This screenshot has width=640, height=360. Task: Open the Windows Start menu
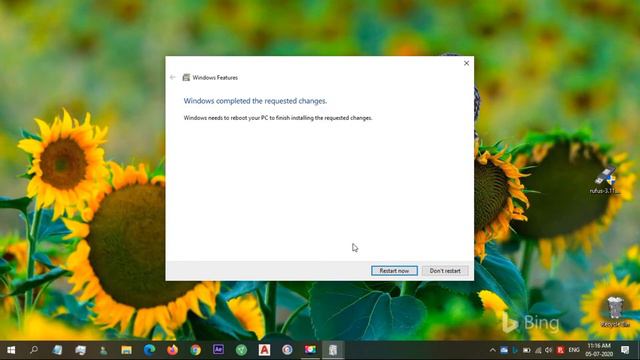coord(11,350)
